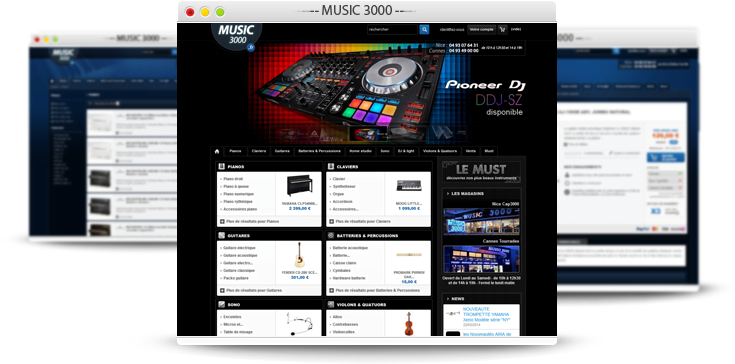Open the Guitares navigation tab
Screen dimensions: 735x364
click(282, 151)
